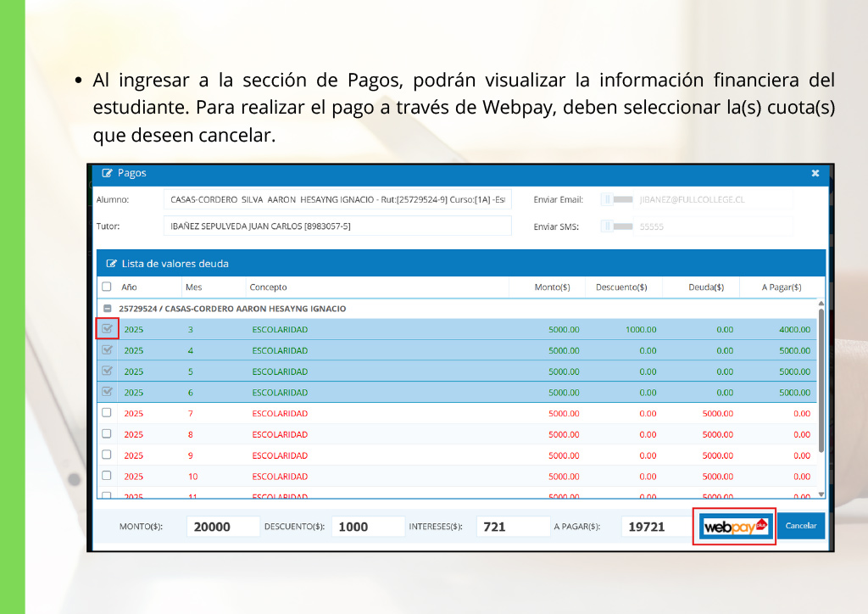Click the "5000.00" A Pagar value in month 5 row
Image resolution: width=868 pixels, height=614 pixels.
794,371
